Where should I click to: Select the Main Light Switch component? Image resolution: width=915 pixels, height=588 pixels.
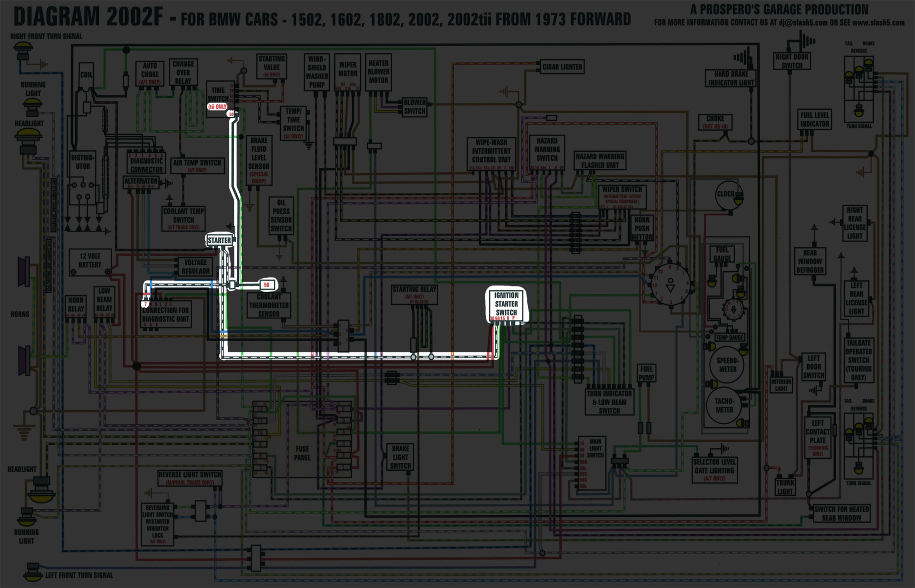pos(595,448)
